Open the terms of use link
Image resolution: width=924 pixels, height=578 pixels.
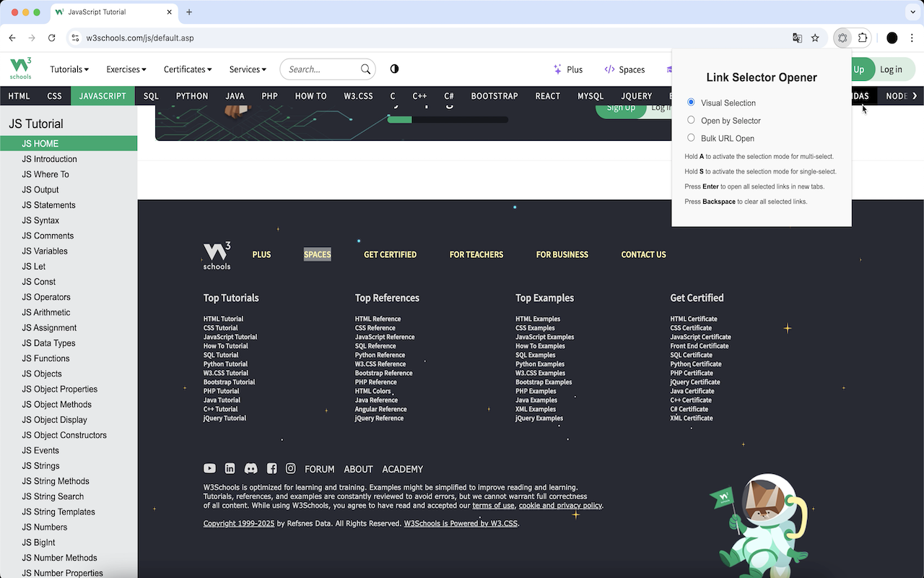tap(493, 505)
